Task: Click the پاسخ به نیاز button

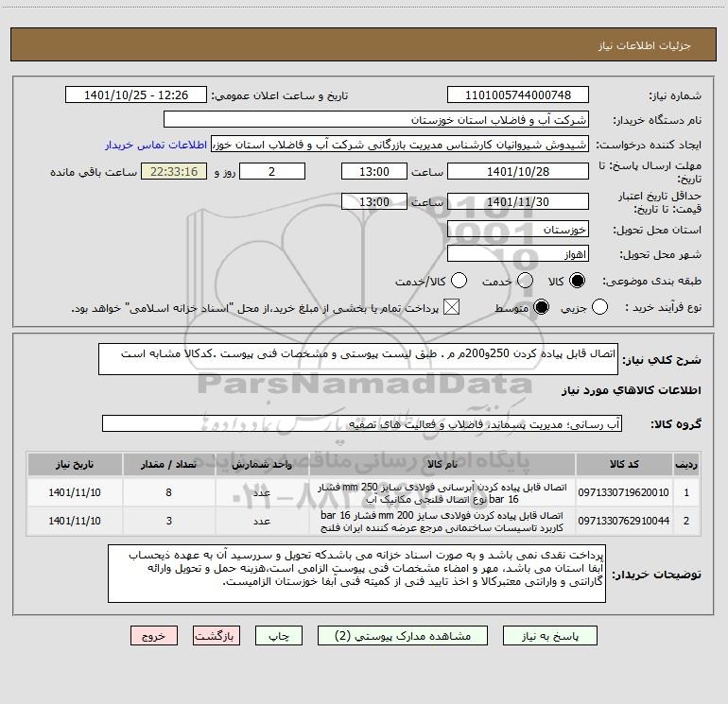Action: 549,635
